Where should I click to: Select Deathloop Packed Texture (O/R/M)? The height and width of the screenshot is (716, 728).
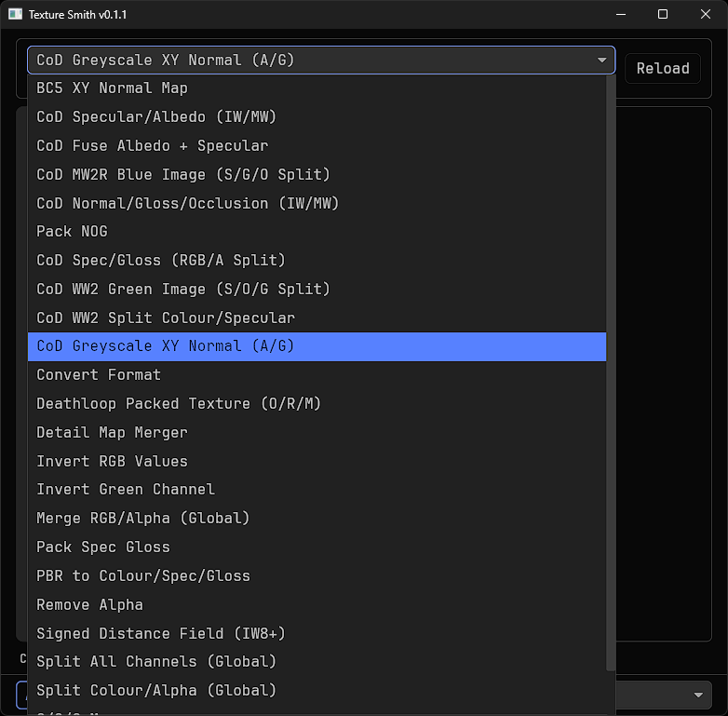tap(317, 404)
